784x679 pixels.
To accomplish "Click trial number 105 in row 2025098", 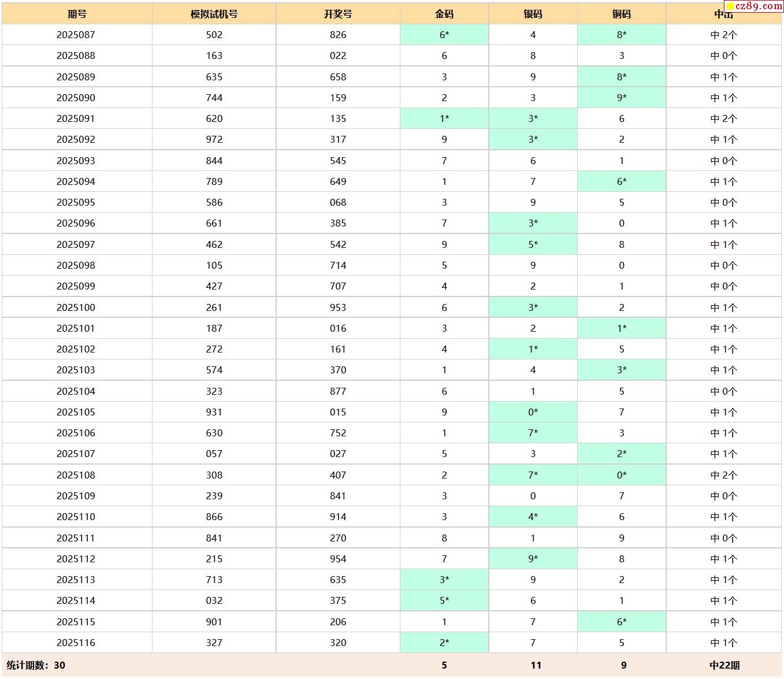I will point(214,265).
